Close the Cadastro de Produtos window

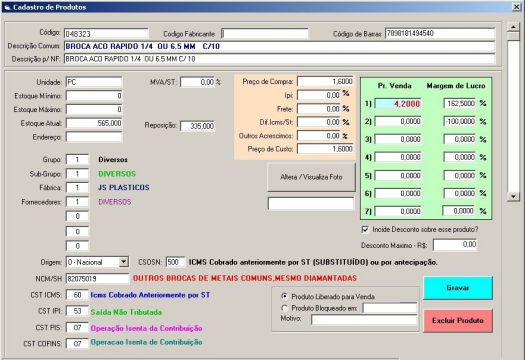tap(517, 7)
